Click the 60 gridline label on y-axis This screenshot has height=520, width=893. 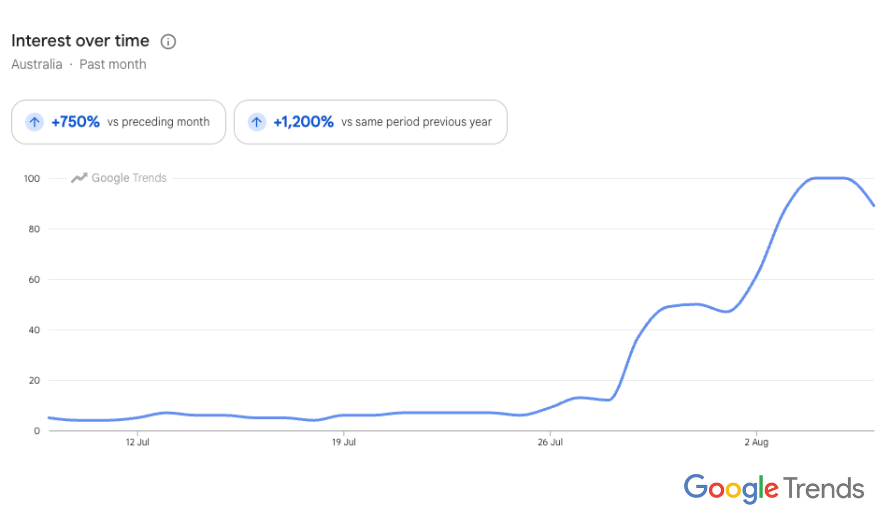click(34, 280)
